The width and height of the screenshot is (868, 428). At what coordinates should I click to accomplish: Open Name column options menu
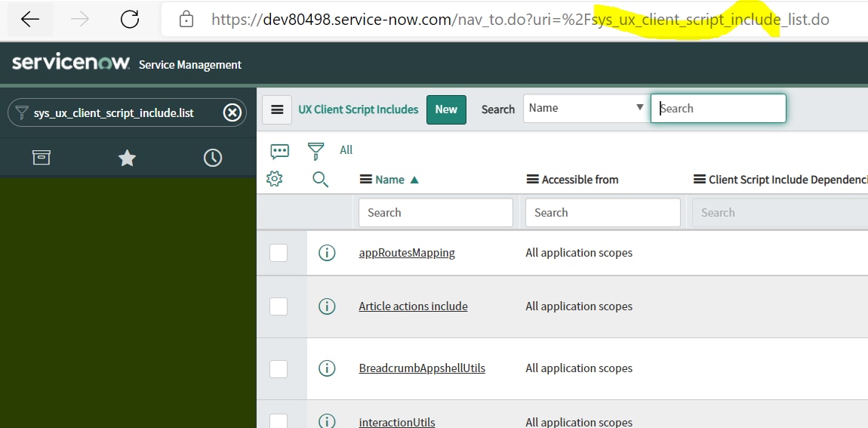coord(366,180)
